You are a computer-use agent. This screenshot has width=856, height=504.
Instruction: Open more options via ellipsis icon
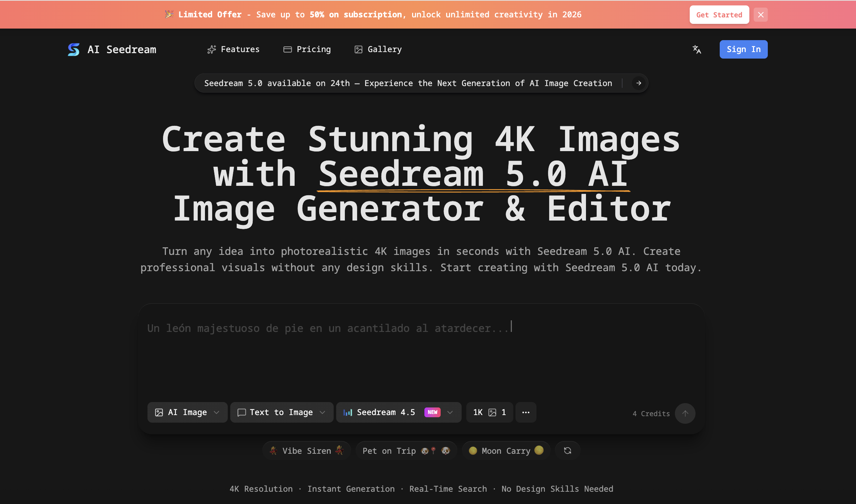click(526, 412)
